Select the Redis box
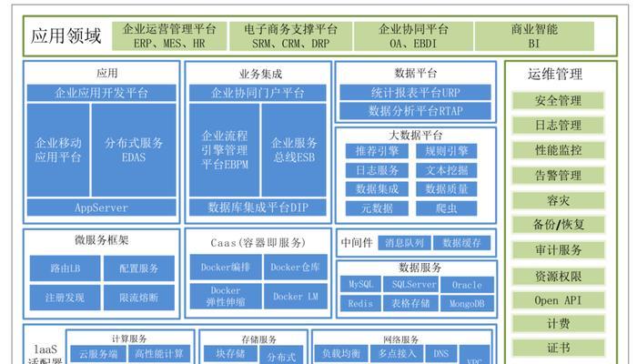Screen dimensions: 637x364 coord(360,303)
